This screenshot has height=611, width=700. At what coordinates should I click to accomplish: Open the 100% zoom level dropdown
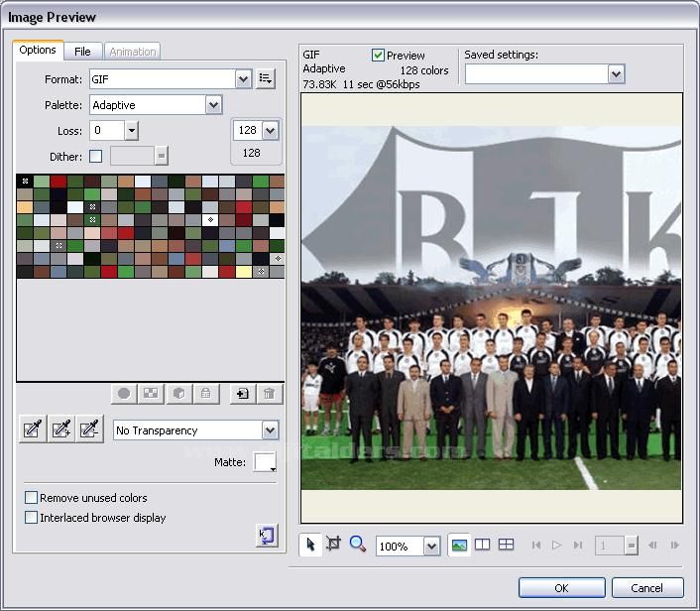431,546
